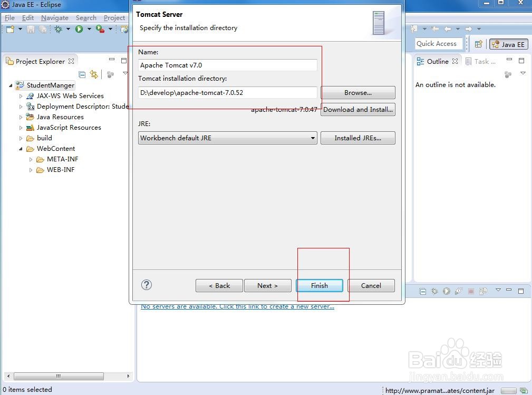Click Collapse All in Servers view toolbar
Image resolution: width=532 pixels, height=395 pixels.
pyautogui.click(x=422, y=291)
